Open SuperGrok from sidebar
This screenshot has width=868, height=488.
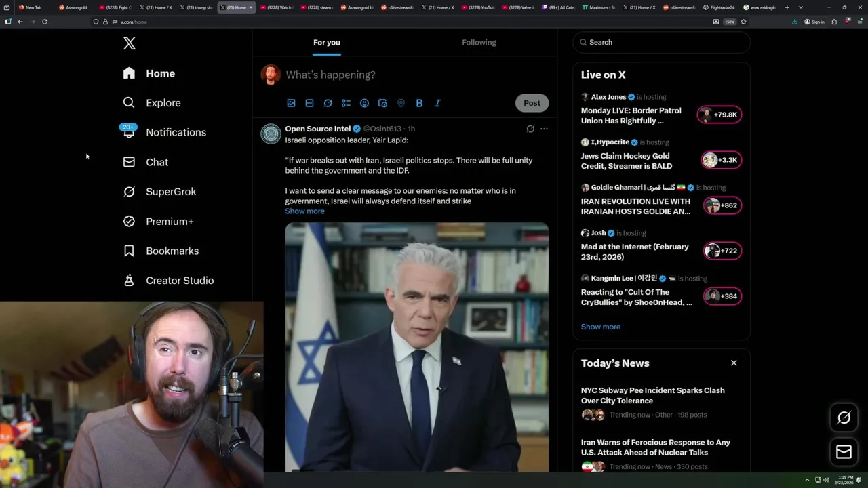[x=159, y=192]
